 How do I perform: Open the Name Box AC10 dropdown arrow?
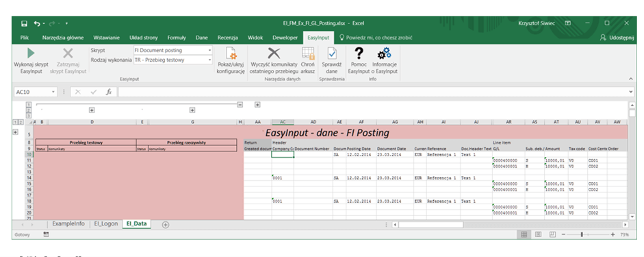[x=53, y=92]
